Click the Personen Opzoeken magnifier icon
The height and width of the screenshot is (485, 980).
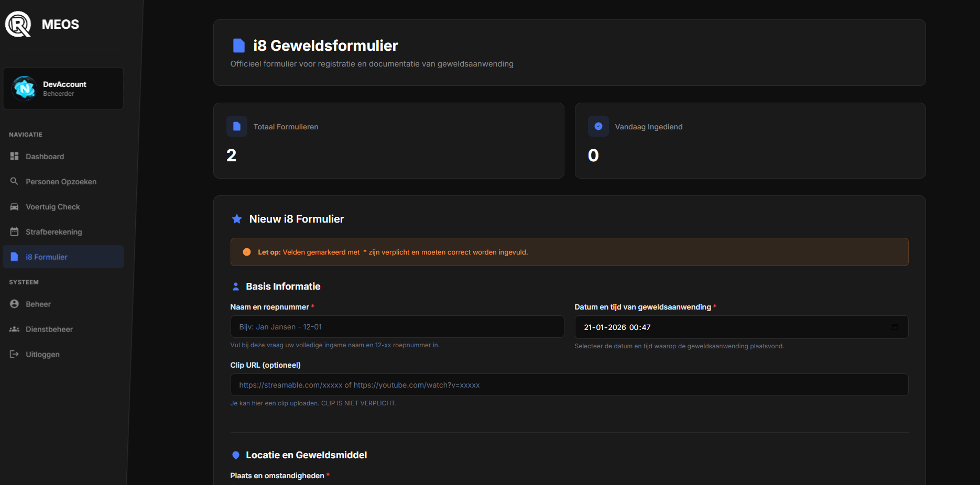(x=14, y=181)
